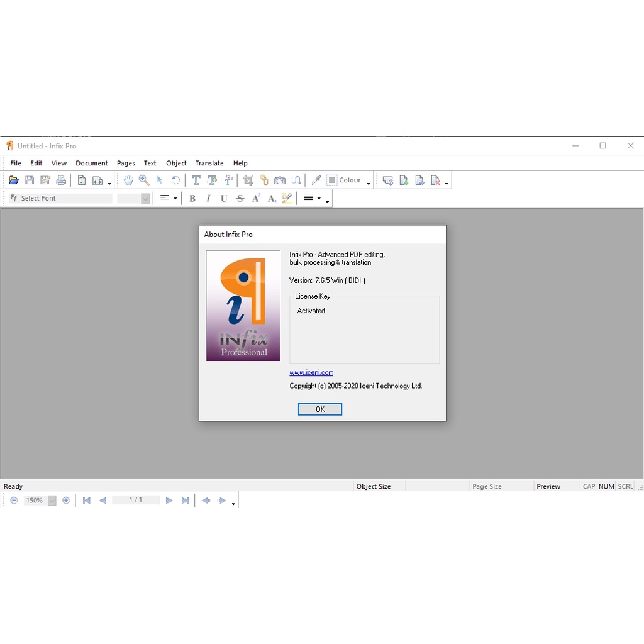Open the Edit menu

click(36, 163)
